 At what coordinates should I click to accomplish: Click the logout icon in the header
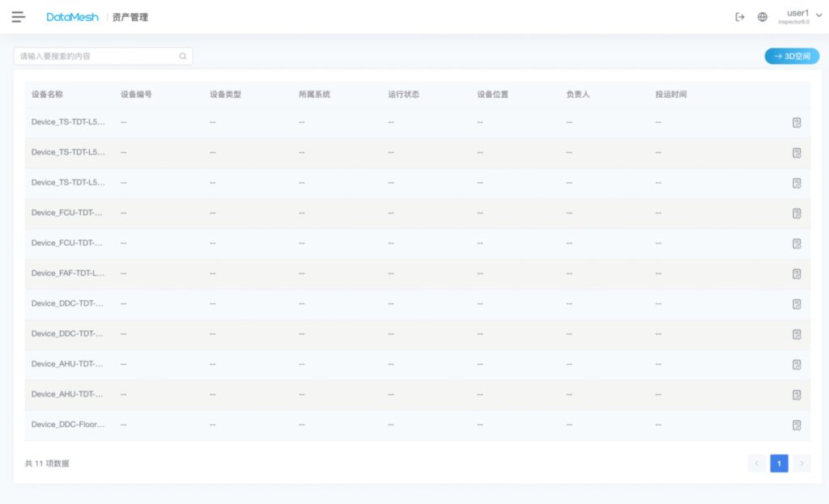click(x=739, y=17)
